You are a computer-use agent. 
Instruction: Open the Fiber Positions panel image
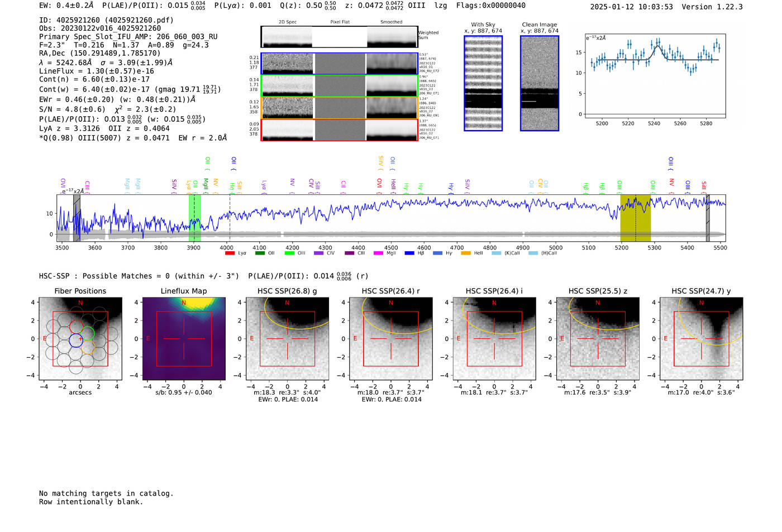[80, 339]
